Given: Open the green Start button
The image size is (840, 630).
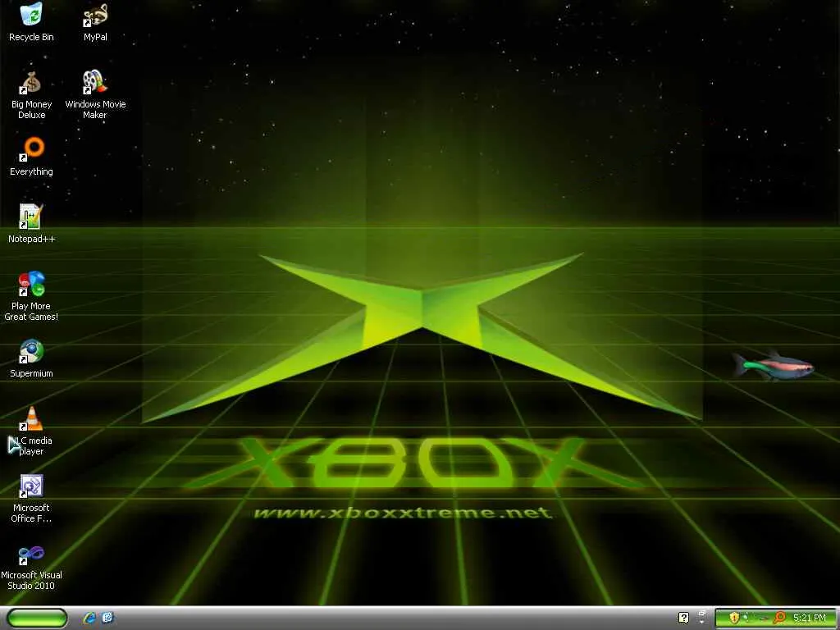Looking at the screenshot, I should (38, 618).
